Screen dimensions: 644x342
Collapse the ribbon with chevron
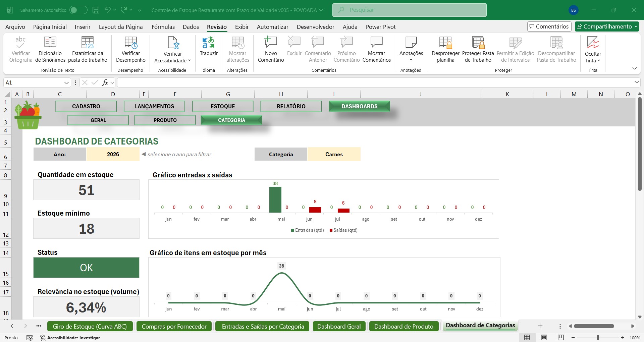pos(634,68)
